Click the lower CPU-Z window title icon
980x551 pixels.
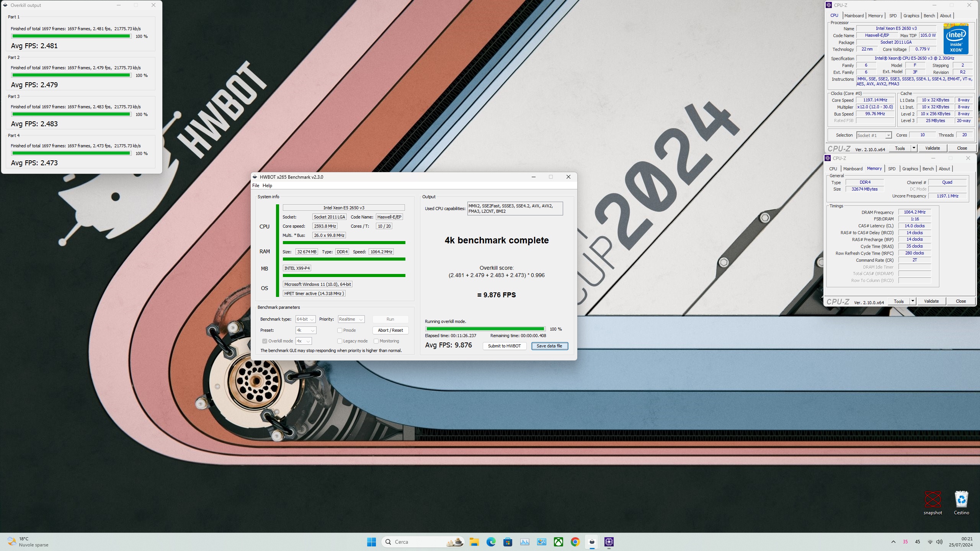coord(828,158)
